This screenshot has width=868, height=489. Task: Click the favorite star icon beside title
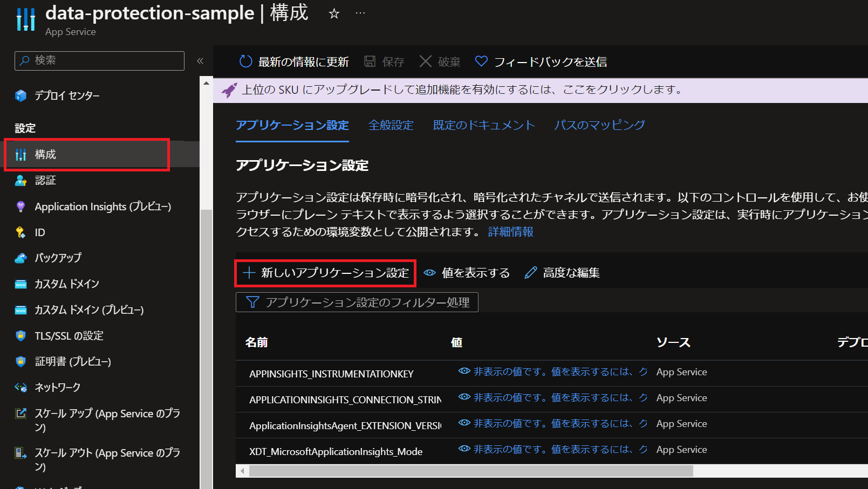click(x=334, y=13)
